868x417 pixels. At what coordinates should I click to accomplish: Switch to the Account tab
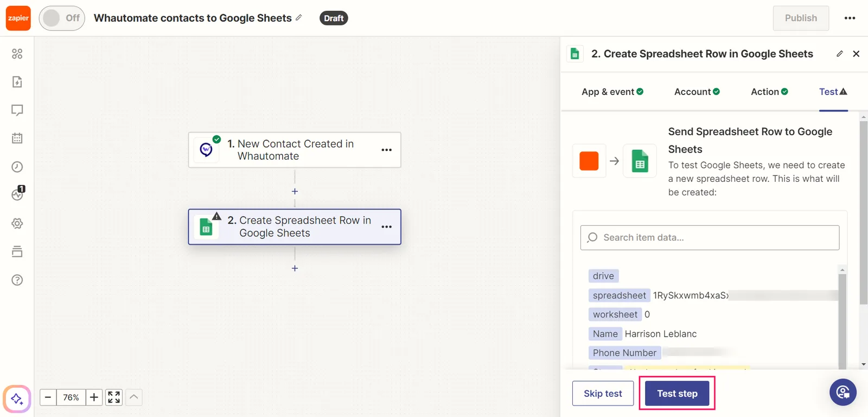click(x=697, y=92)
